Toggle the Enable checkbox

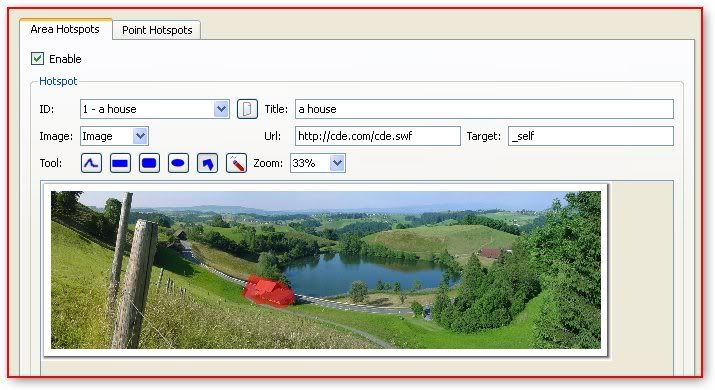37,58
